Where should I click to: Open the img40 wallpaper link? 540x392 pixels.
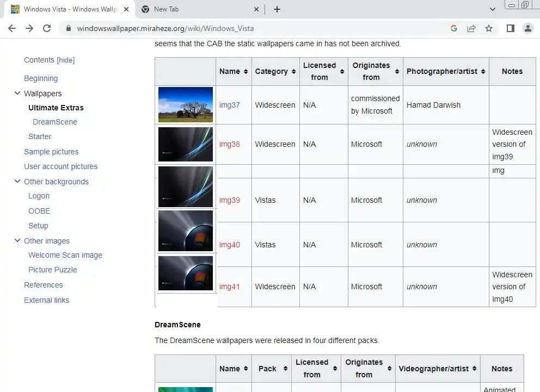[x=229, y=245]
